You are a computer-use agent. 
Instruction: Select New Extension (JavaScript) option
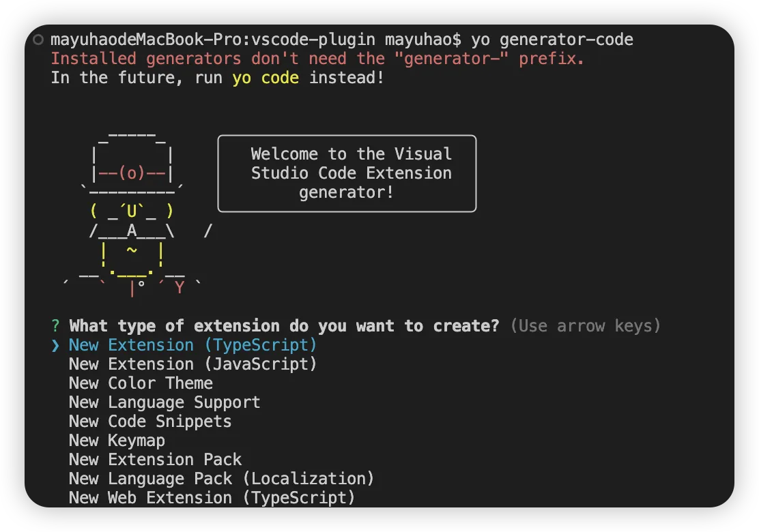click(x=193, y=364)
